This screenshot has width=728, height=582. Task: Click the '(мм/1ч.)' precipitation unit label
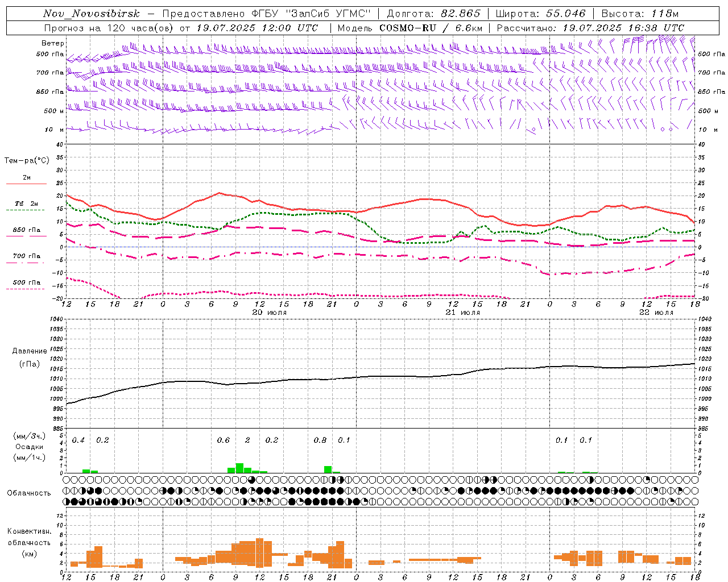[x=30, y=458]
